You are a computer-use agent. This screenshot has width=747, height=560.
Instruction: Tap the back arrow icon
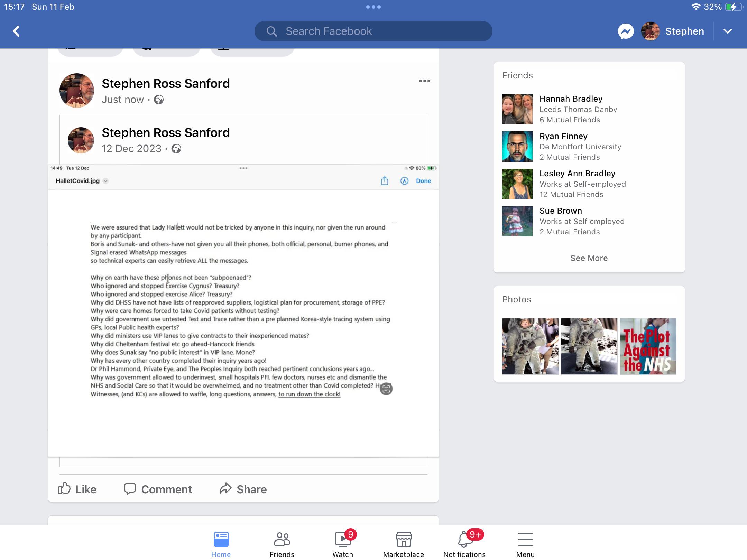[16, 31]
